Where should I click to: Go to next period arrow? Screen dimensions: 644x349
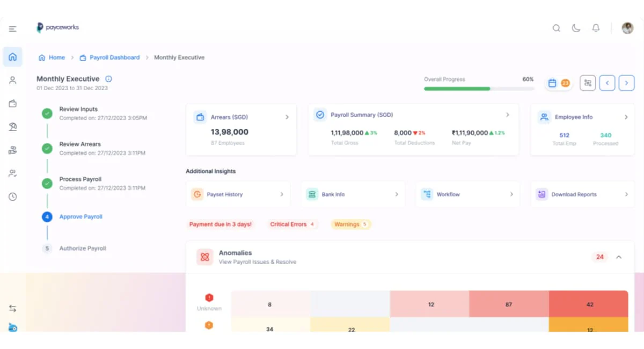pos(626,83)
